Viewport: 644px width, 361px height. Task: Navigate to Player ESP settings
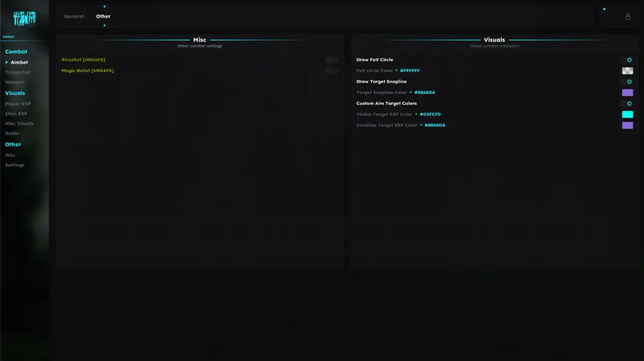pos(18,103)
